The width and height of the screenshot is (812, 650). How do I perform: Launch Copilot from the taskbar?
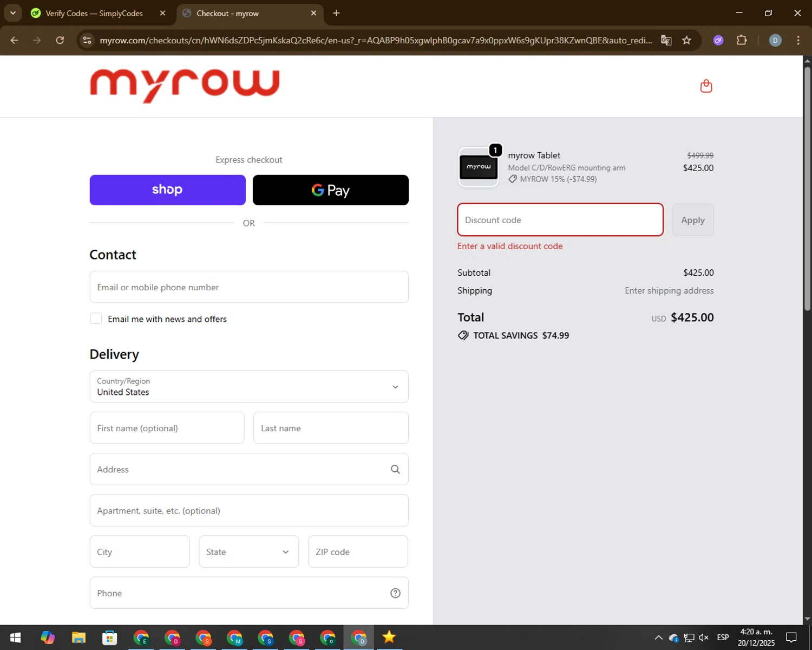pyautogui.click(x=48, y=638)
